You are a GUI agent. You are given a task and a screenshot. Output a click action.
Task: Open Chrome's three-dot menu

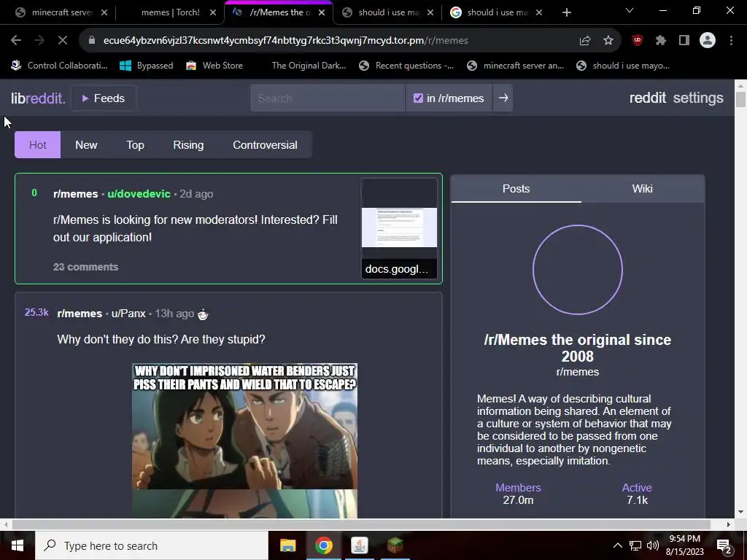pos(731,41)
